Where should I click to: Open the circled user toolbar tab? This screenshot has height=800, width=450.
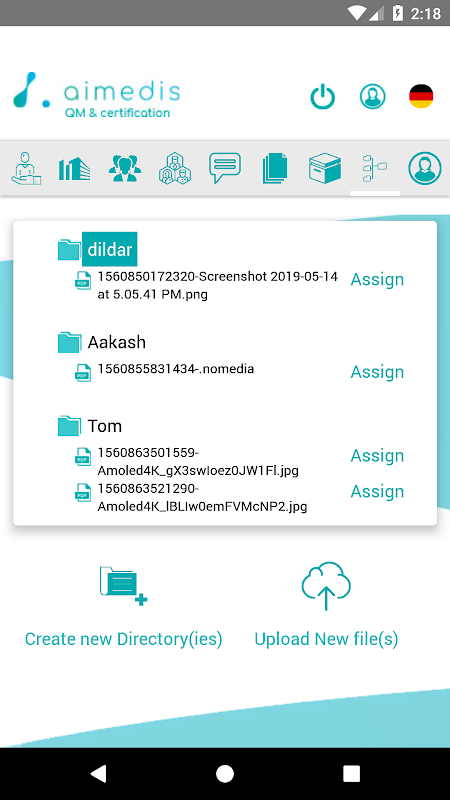pos(424,168)
